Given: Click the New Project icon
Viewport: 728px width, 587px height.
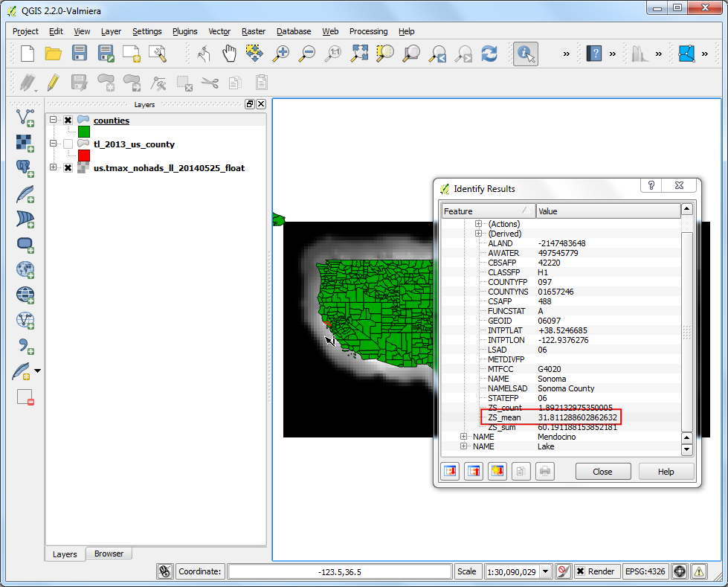Looking at the screenshot, I should tap(28, 54).
